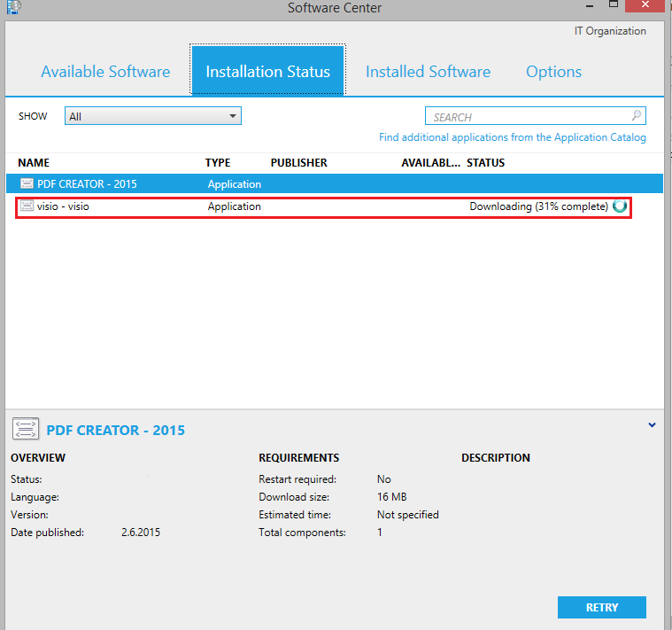Click into the SEARCH field

click(x=536, y=116)
